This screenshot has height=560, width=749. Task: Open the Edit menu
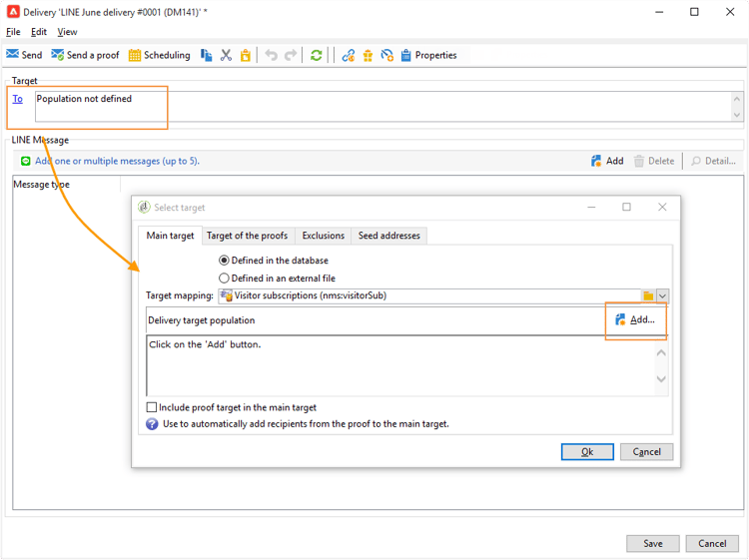[x=39, y=32]
